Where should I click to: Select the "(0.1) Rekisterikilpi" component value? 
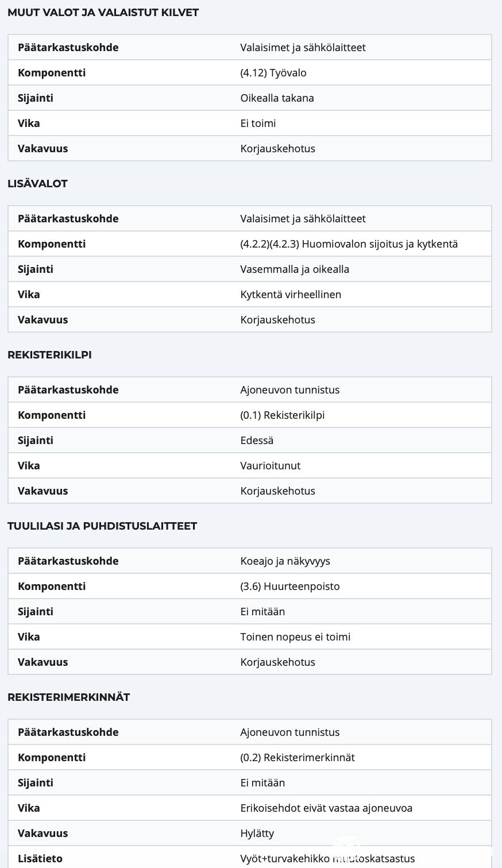(x=282, y=415)
